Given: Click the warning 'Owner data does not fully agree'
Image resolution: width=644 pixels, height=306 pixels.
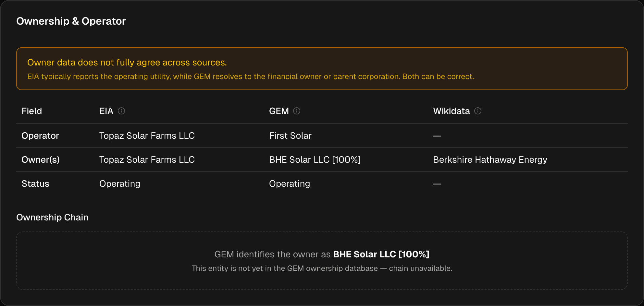Looking at the screenshot, I should click(127, 62).
